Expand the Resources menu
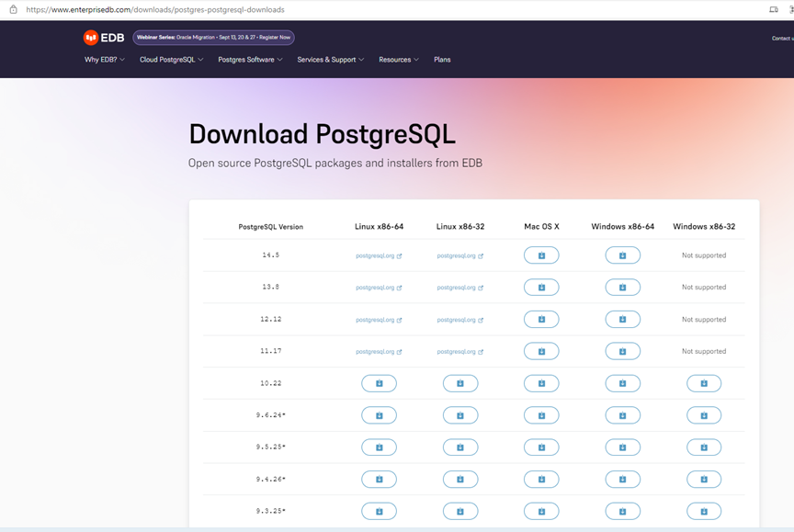The width and height of the screenshot is (794, 532). click(x=399, y=60)
